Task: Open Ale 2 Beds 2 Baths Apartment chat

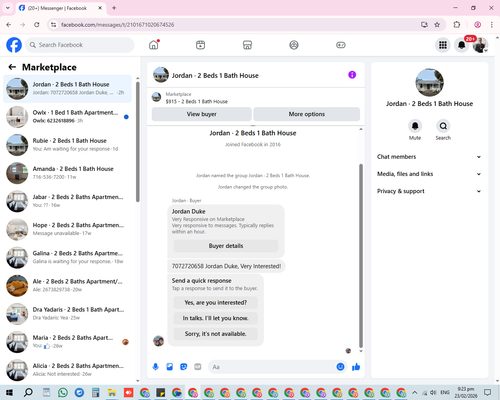Action: click(x=68, y=286)
